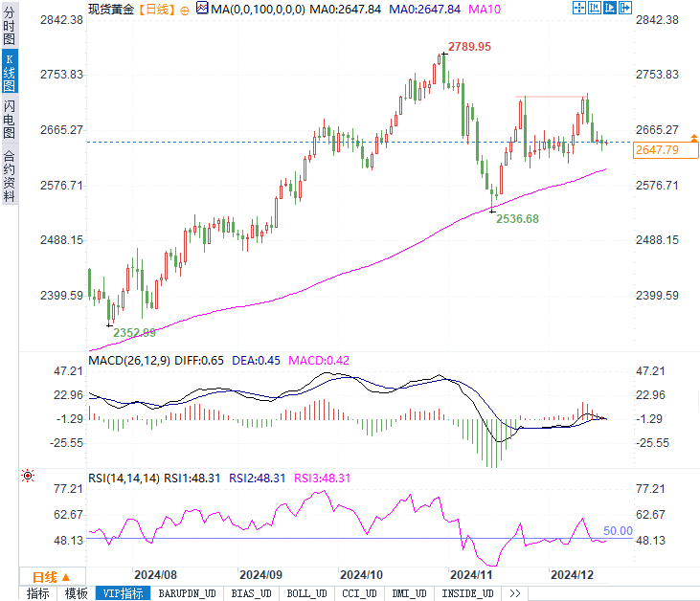The height and width of the screenshot is (601, 700).
Task: Open 合约资料 sidebar tab
Action: (x=10, y=176)
